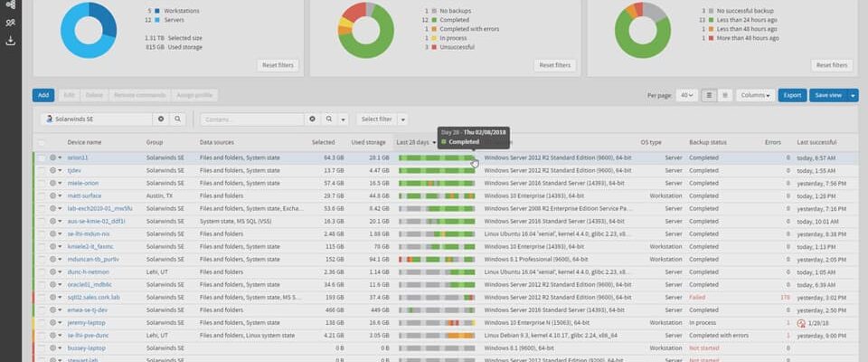
Task: Sort by the Backup status column header
Action: [x=707, y=142]
